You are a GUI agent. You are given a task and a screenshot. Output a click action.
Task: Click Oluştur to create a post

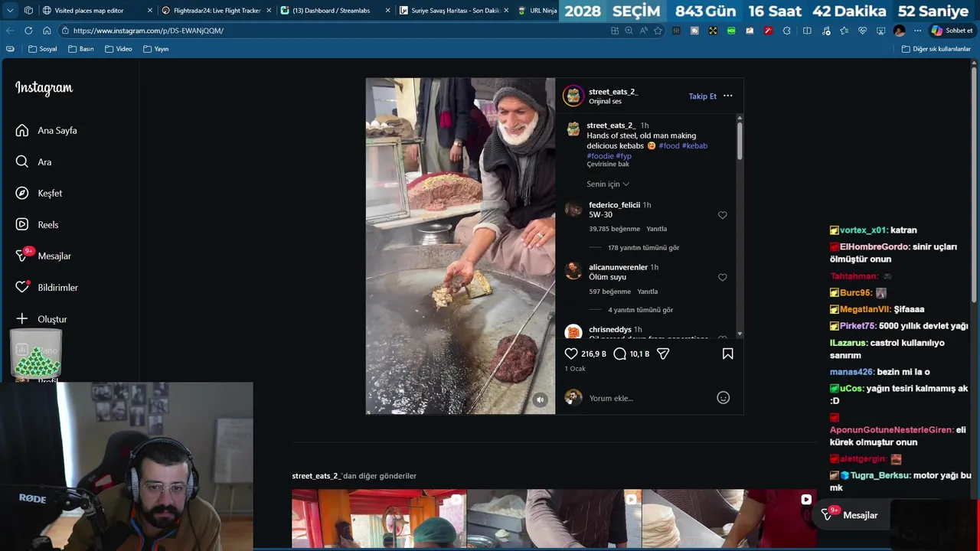pos(41,319)
